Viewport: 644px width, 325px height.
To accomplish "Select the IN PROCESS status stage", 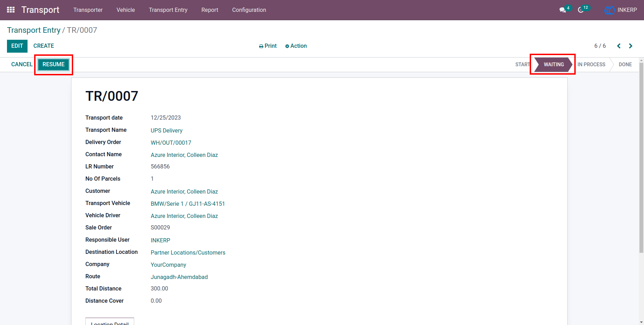I will point(591,65).
